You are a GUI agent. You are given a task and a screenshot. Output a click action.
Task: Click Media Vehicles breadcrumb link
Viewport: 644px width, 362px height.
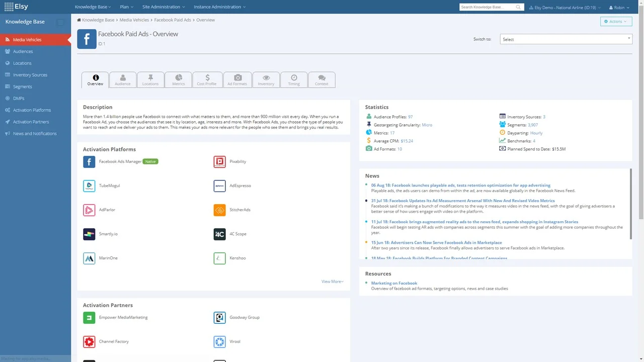134,20
